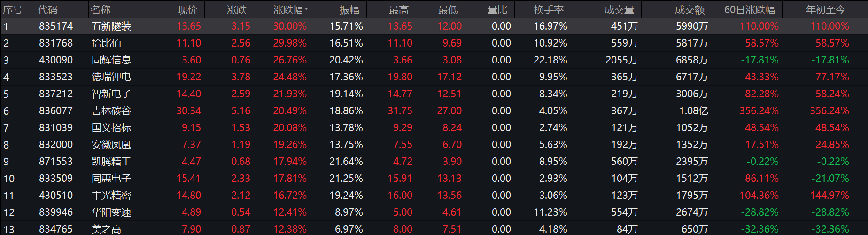Sort by 换手率 column header
868x235 pixels.
coord(549,9)
